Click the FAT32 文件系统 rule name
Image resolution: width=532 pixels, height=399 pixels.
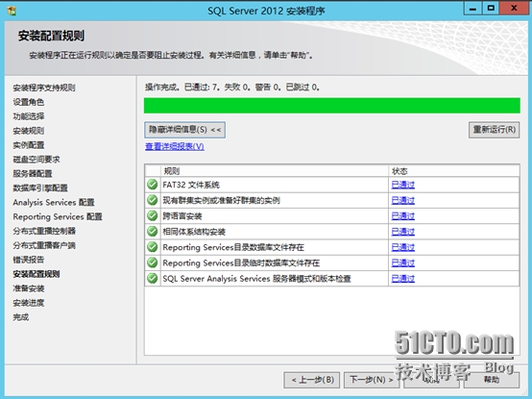tap(191, 185)
